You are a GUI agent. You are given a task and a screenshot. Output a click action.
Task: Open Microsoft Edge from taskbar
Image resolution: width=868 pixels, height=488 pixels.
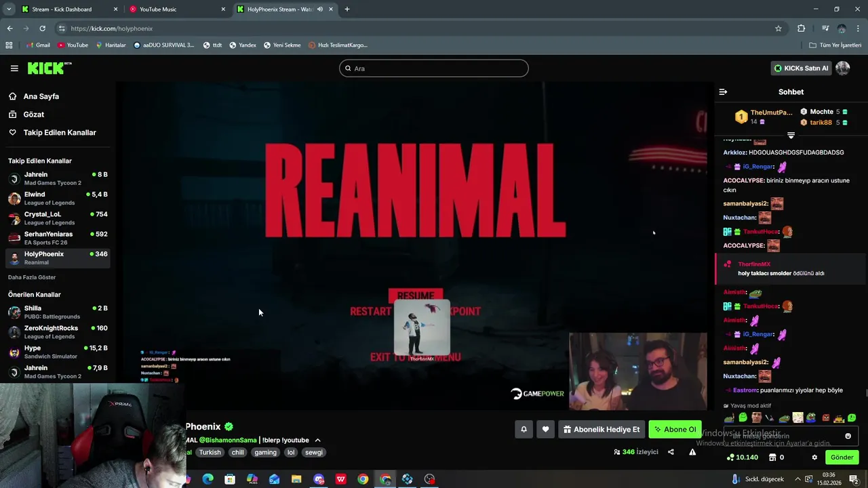point(208,479)
